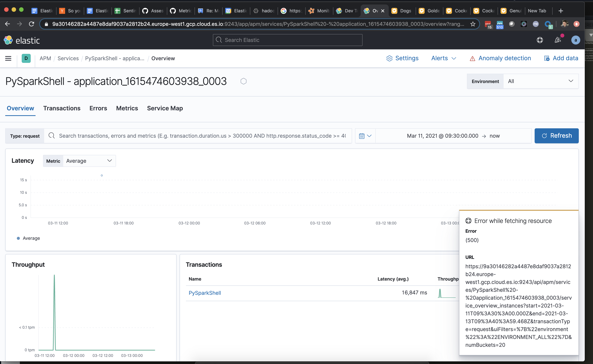This screenshot has height=364, width=593.
Task: Bookmark page with the star icon
Action: coord(473,24)
